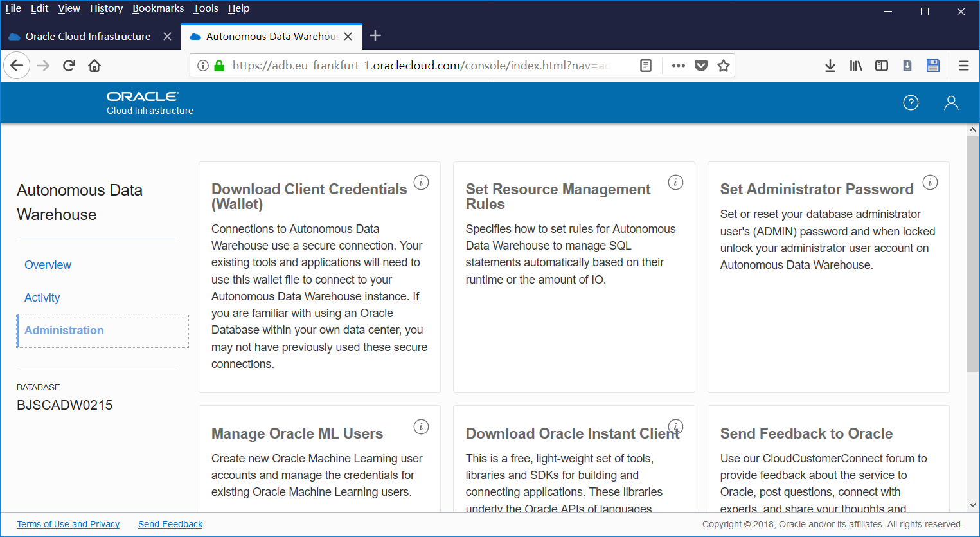This screenshot has height=537, width=980.
Task: Show the browser sidebars
Action: 882,66
